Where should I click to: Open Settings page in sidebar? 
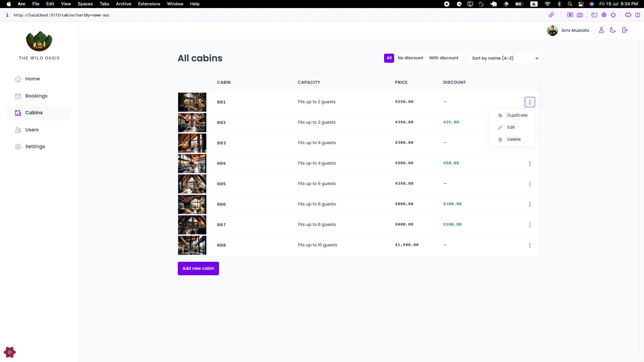pos(35,146)
